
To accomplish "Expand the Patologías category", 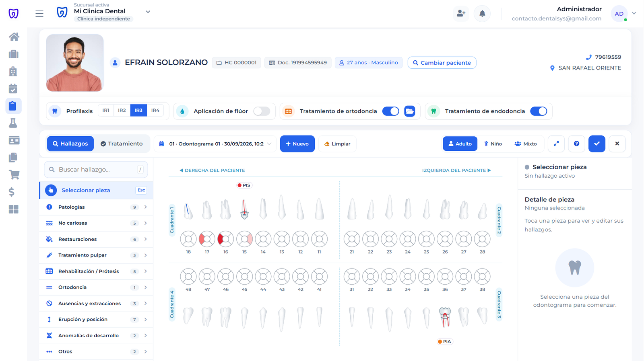I will tap(96, 207).
